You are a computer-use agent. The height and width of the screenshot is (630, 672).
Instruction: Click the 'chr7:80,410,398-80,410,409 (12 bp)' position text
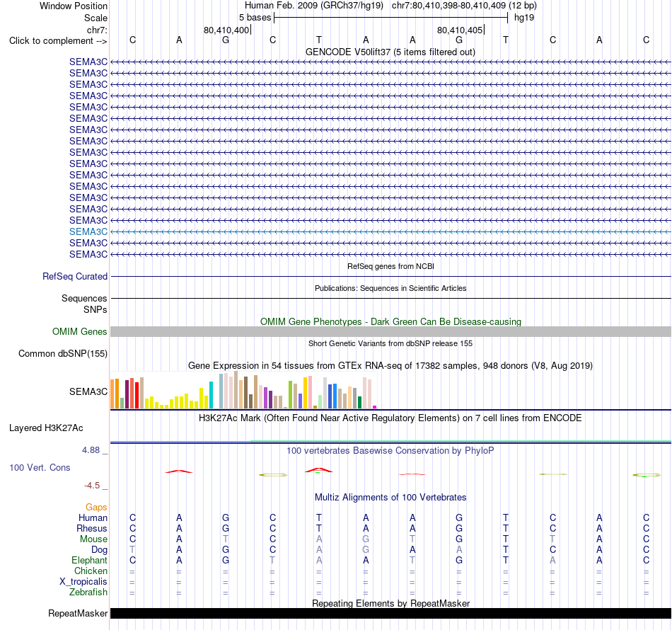click(464, 6)
